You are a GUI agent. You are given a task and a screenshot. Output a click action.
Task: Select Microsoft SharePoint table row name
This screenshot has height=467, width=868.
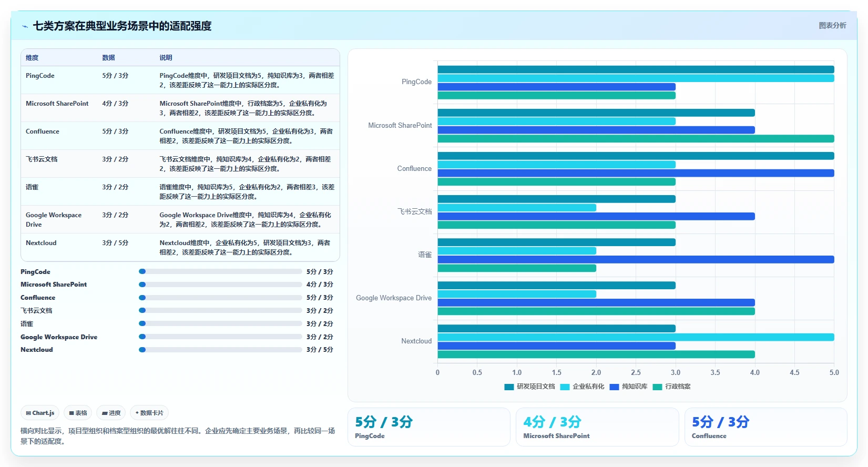pos(57,104)
